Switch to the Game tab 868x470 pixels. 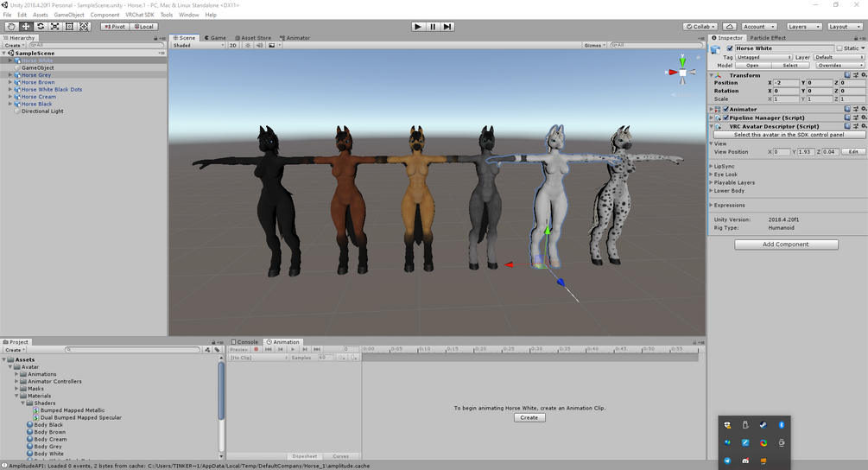215,38
